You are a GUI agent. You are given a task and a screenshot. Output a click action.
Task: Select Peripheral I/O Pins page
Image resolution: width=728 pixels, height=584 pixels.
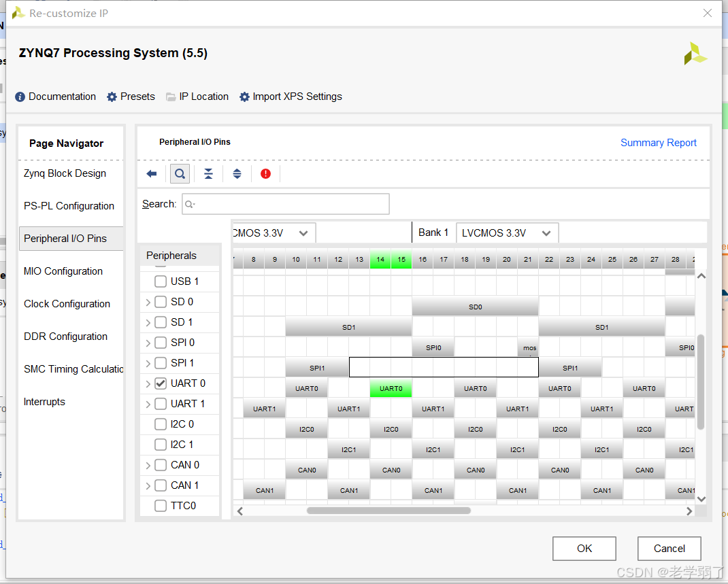click(x=71, y=239)
